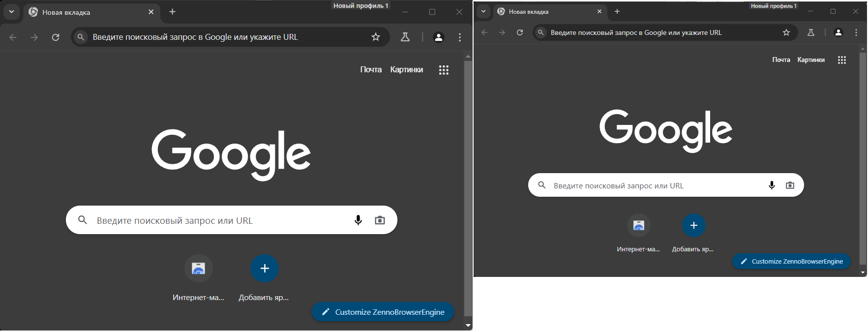The width and height of the screenshot is (868, 332).
Task: Click the address bar search icon in the left window
Action: (81, 37)
